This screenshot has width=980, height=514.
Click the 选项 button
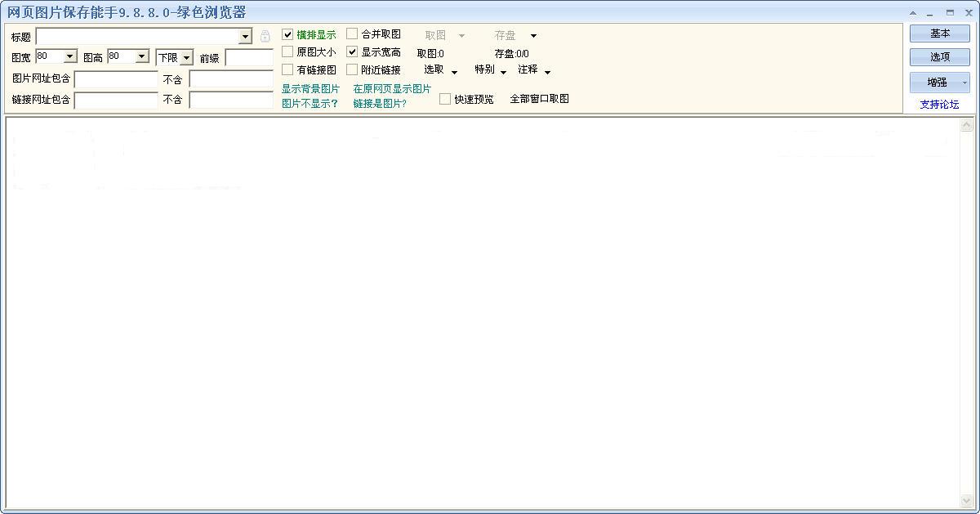(940, 57)
